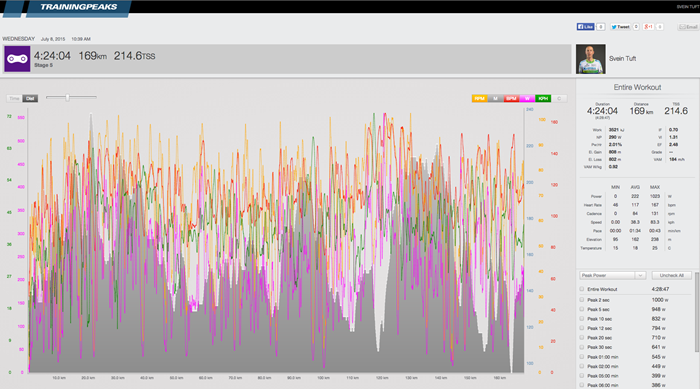Click the Entire Workout panel heading
The height and width of the screenshot is (389, 700).
[x=637, y=87]
